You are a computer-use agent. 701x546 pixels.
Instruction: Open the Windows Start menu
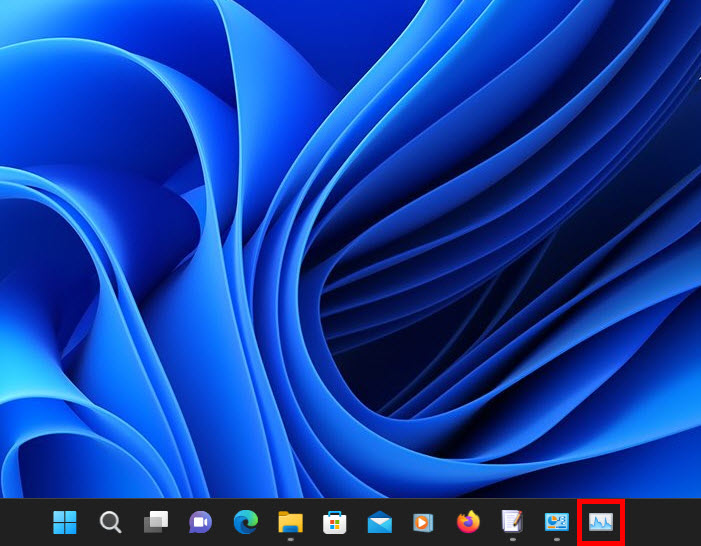coord(65,522)
